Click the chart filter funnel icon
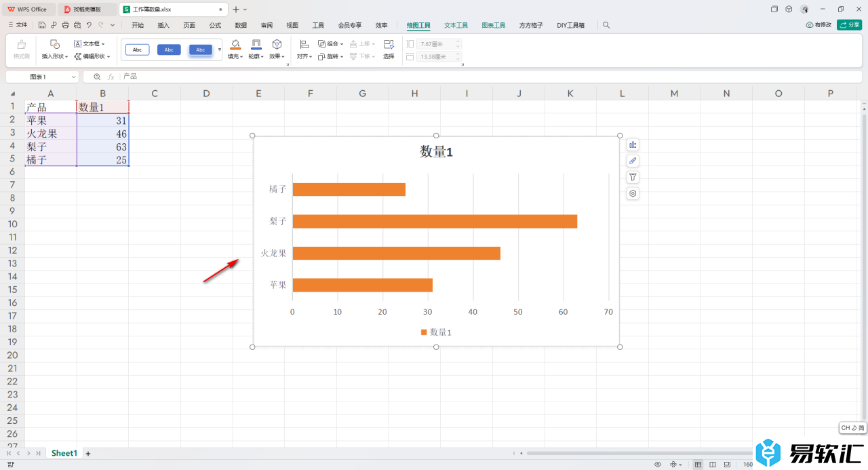Image resolution: width=868 pixels, height=470 pixels. click(x=633, y=177)
